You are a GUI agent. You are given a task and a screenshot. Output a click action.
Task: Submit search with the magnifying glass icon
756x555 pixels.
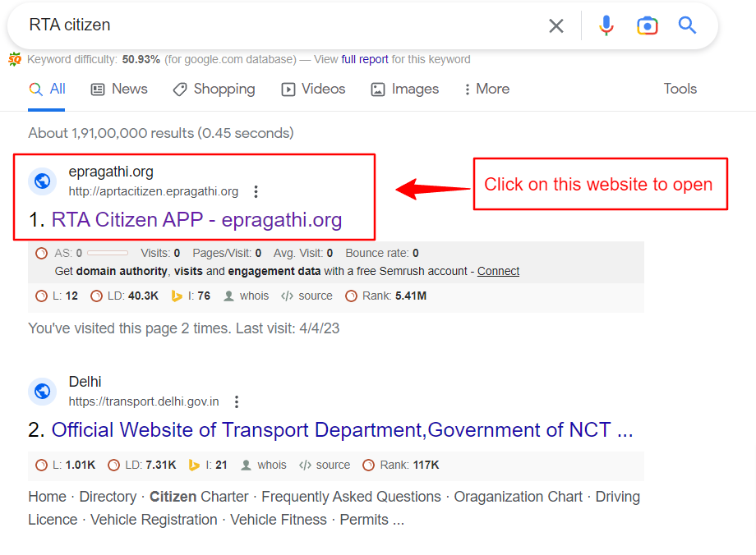point(687,25)
